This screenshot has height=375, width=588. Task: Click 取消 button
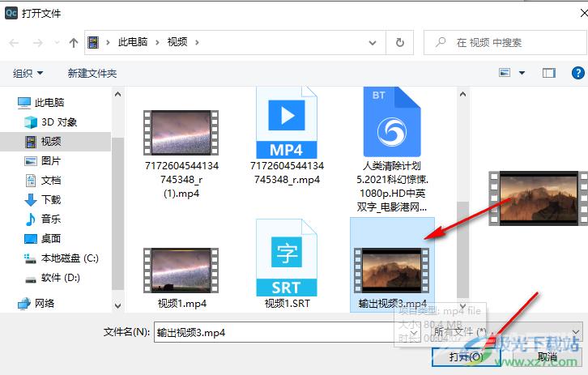coord(547,356)
